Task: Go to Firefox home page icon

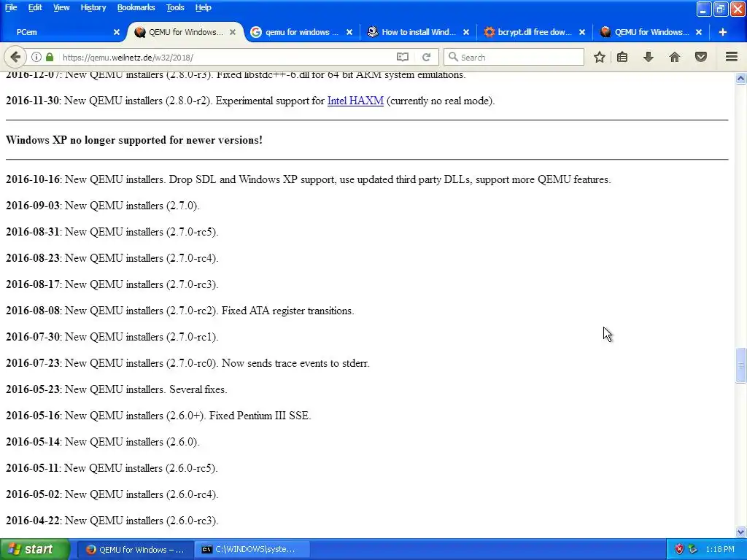Action: click(x=675, y=57)
